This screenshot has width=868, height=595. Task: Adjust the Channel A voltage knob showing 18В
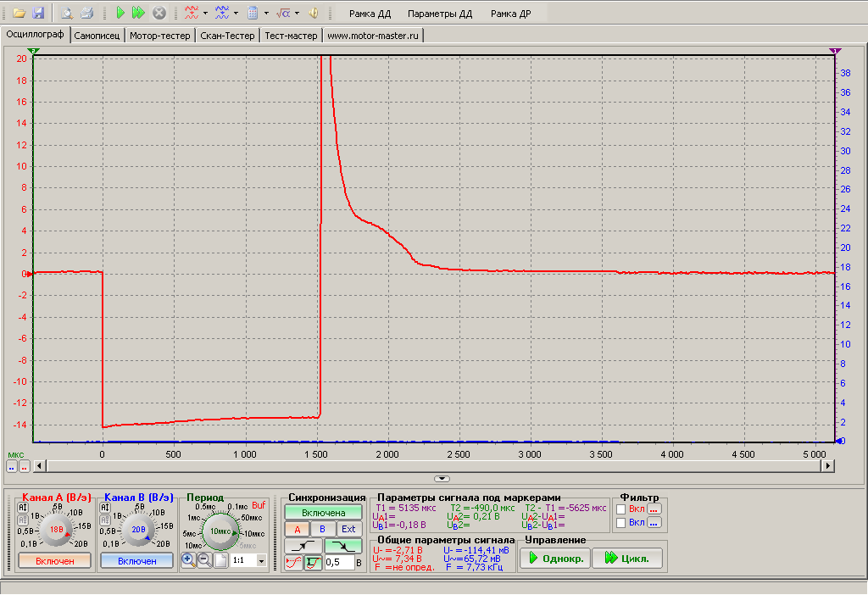pyautogui.click(x=57, y=529)
